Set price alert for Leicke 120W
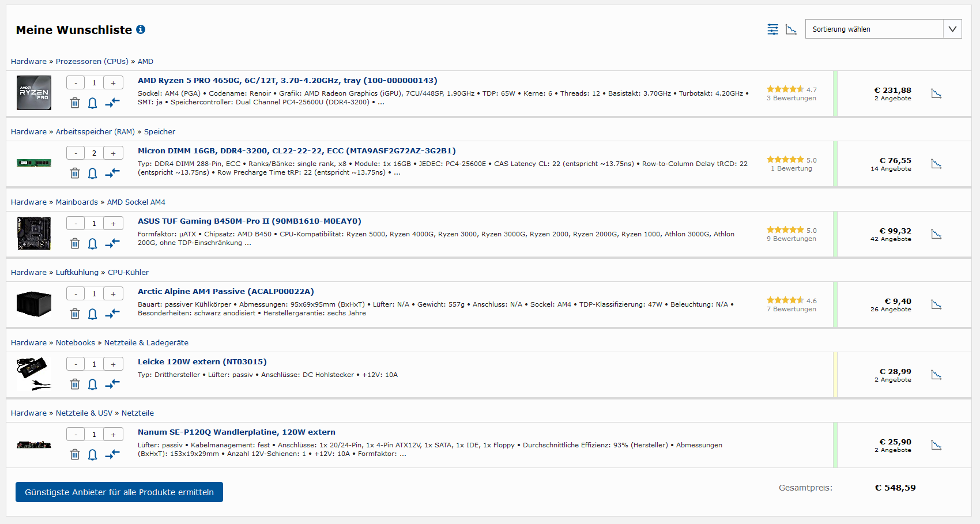Image resolution: width=980 pixels, height=524 pixels. click(x=92, y=384)
